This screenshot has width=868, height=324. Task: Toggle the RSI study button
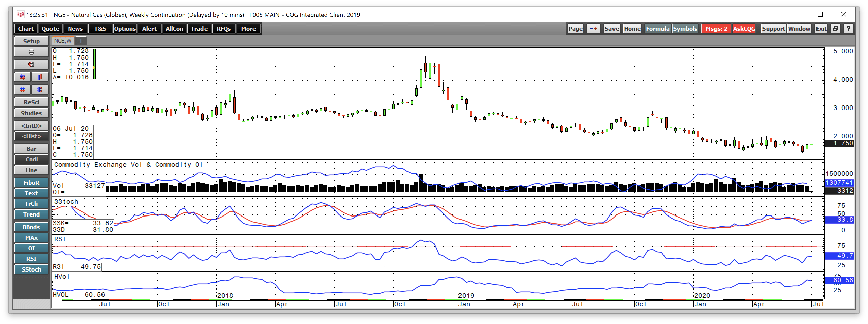coord(31,259)
